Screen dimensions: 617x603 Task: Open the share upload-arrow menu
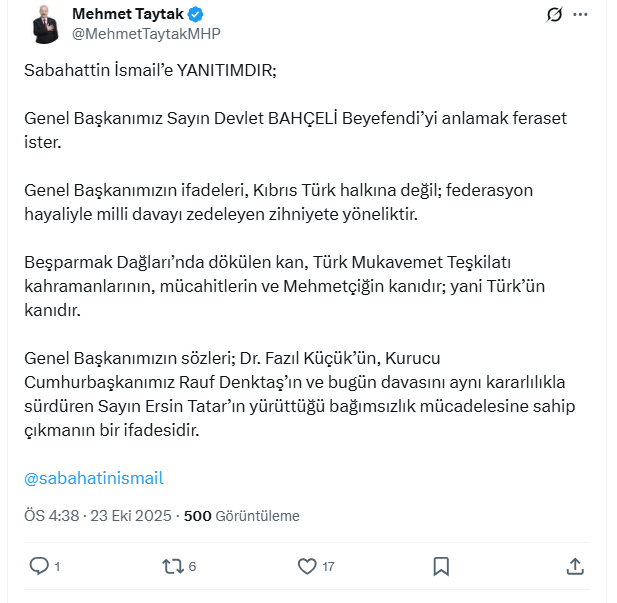pyautogui.click(x=575, y=566)
